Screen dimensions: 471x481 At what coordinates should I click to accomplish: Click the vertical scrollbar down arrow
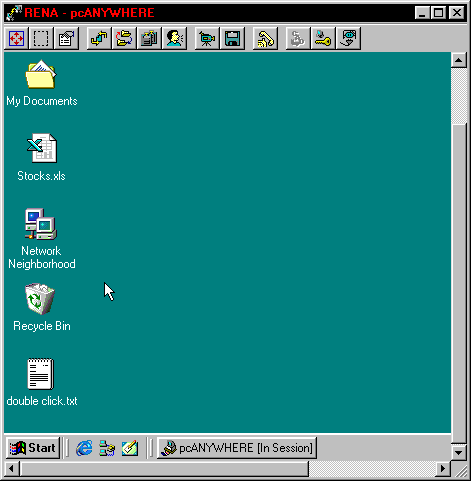click(x=459, y=452)
